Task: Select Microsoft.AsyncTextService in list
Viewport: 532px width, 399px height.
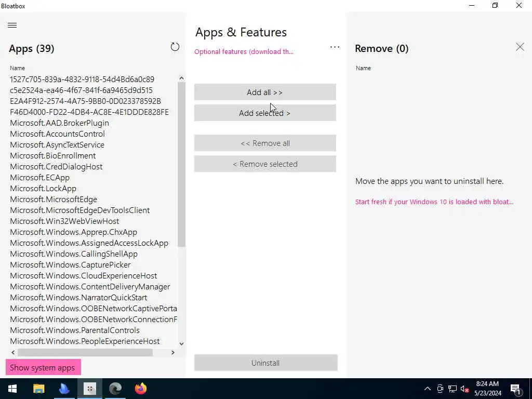Action: (57, 144)
